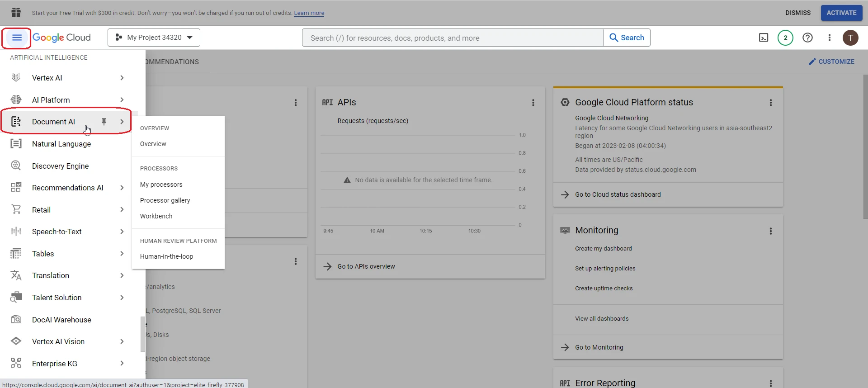The height and width of the screenshot is (388, 868).
Task: Click the Talent Solution icon
Action: point(16,298)
